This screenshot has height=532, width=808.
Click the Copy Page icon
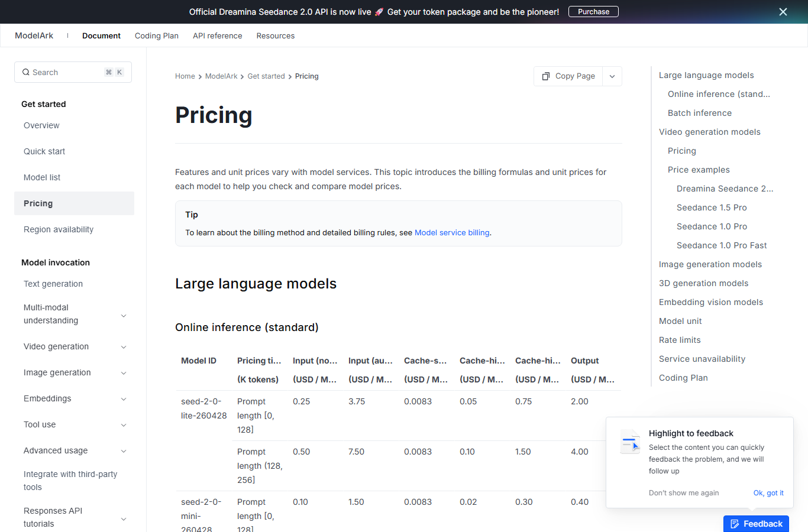[546, 76]
